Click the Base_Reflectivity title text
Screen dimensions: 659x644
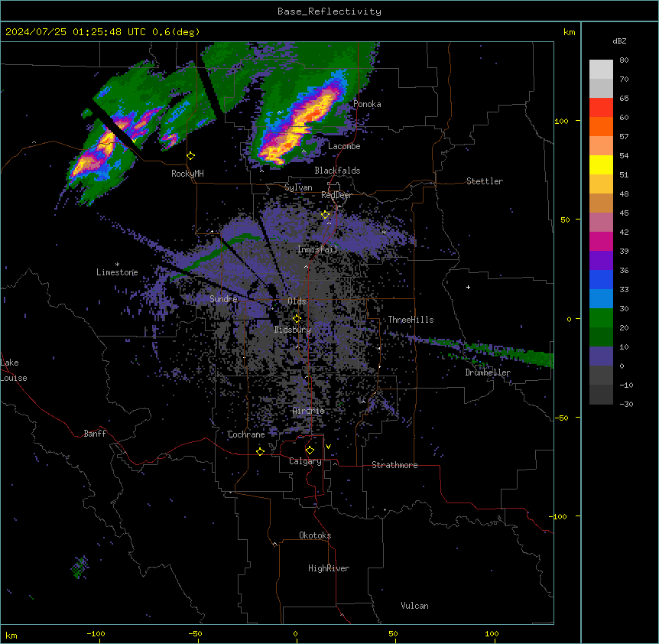(329, 11)
